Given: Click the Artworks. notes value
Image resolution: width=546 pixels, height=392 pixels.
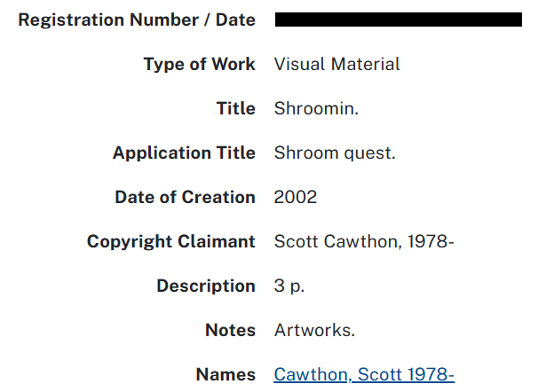Looking at the screenshot, I should (314, 330).
